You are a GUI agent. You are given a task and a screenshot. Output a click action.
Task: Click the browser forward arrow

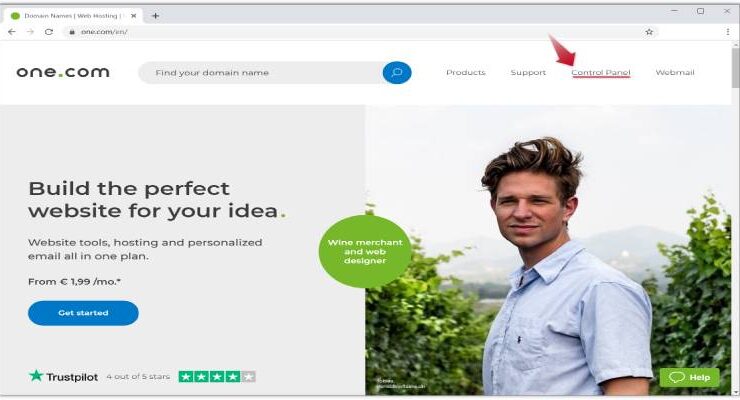30,32
